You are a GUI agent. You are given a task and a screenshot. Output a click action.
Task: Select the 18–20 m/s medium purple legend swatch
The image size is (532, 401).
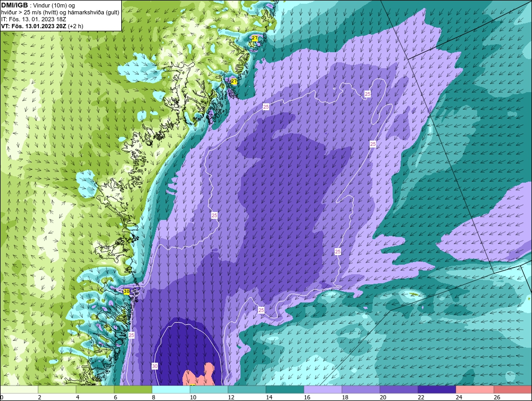[361, 389]
